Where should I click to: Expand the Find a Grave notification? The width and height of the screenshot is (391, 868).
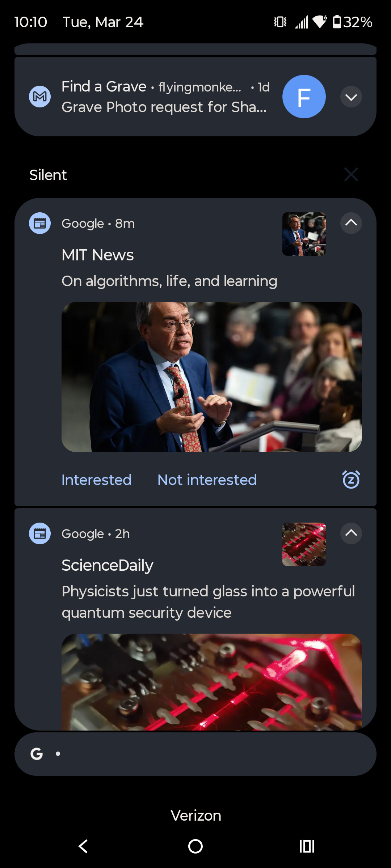click(x=351, y=97)
